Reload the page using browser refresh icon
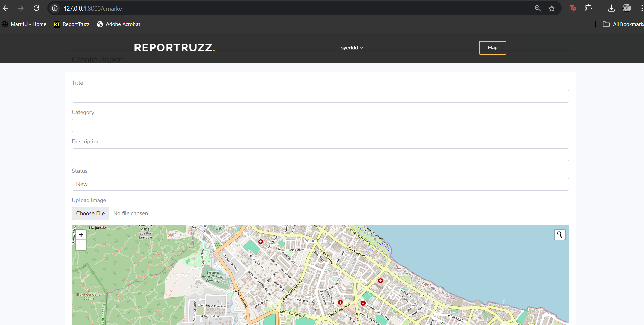 37,8
